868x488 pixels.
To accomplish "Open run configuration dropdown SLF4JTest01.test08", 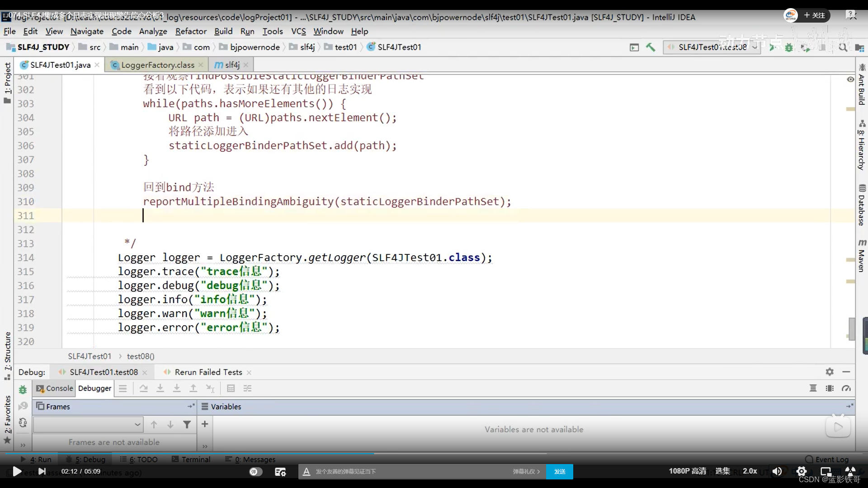I will pos(712,47).
